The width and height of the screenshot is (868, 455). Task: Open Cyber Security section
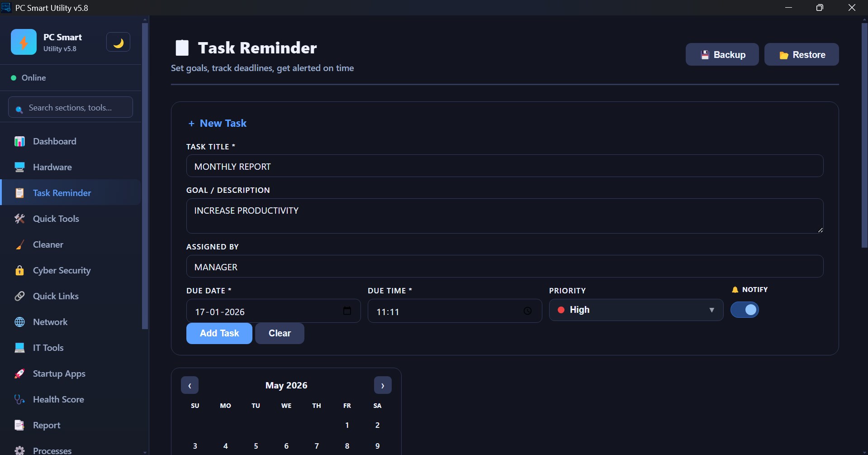click(71, 270)
